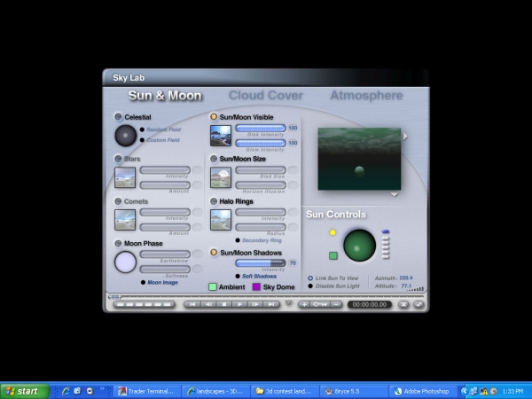
Task: Step to the previous frame
Action: pos(208,304)
